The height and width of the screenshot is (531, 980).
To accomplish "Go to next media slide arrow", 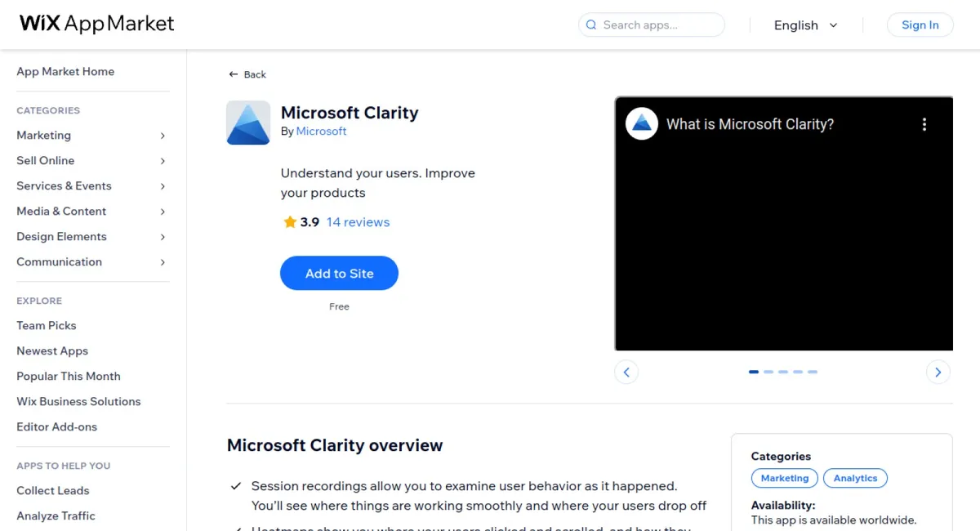I will coord(938,372).
